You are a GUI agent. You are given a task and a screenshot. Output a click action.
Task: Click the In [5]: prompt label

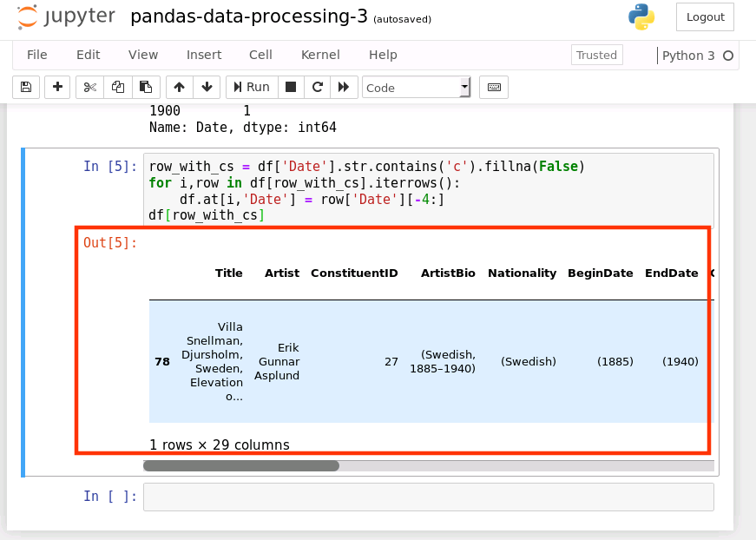(110, 167)
